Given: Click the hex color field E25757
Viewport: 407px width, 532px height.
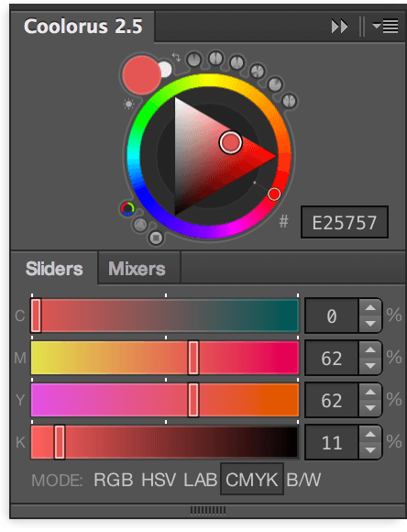Looking at the screenshot, I should [x=345, y=223].
